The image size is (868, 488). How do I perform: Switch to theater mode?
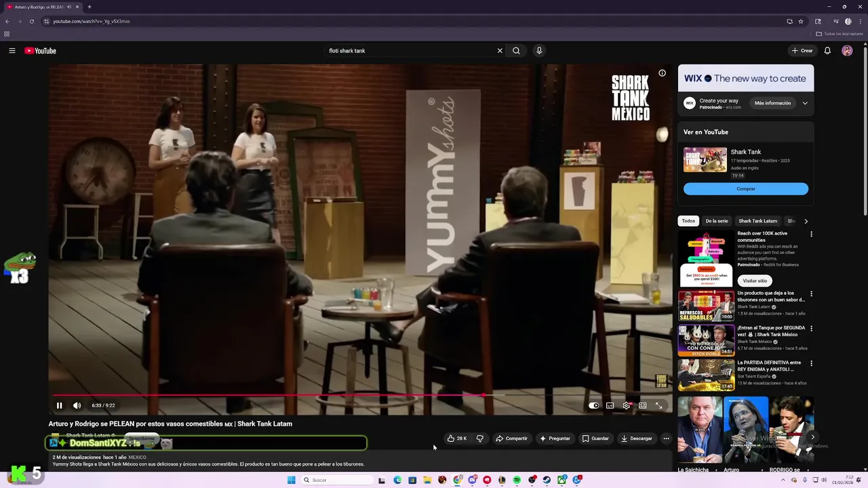click(x=642, y=405)
